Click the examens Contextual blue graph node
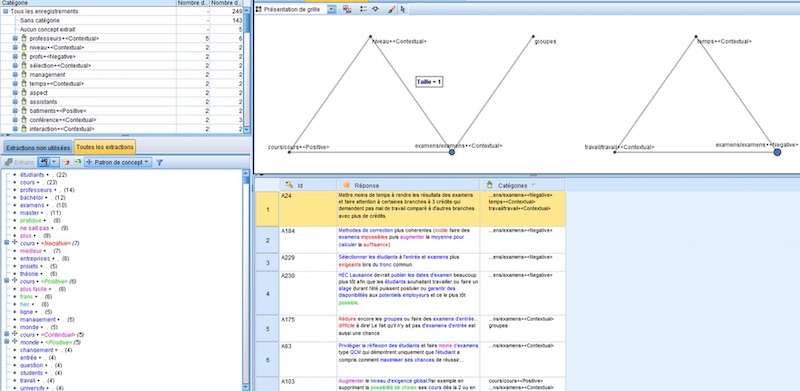Screen dimensions: 800x391 (x=452, y=152)
